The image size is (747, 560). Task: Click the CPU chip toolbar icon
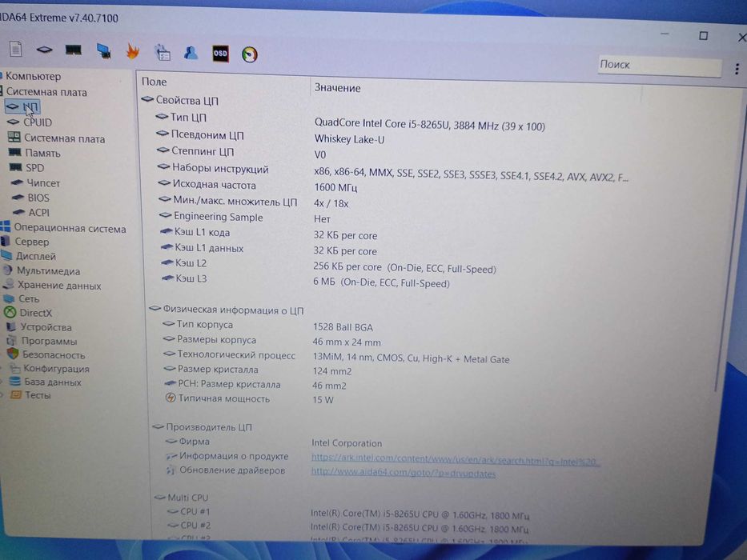tap(44, 49)
